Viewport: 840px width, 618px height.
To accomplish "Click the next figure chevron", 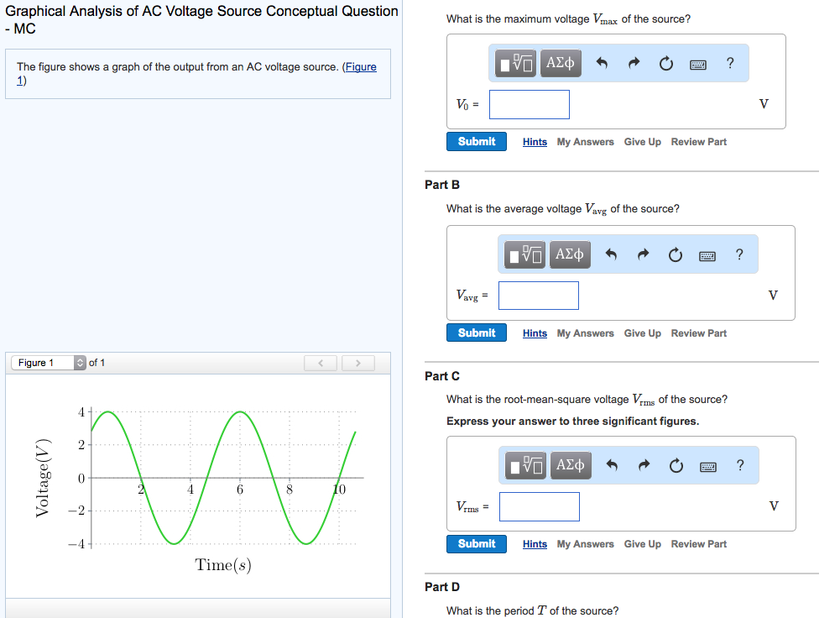I will (x=357, y=362).
